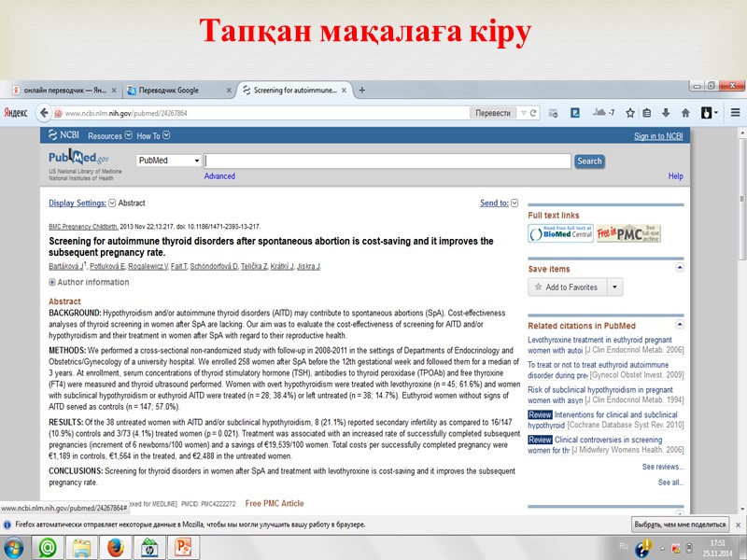The image size is (747, 560).
Task: Click the Выбрать, чем мне поделиться button
Action: coord(680,525)
